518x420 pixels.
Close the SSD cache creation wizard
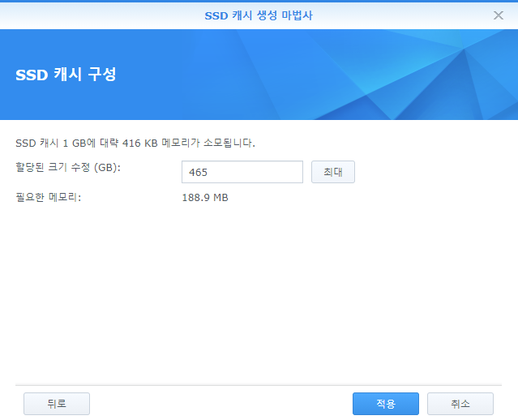pyautogui.click(x=499, y=15)
